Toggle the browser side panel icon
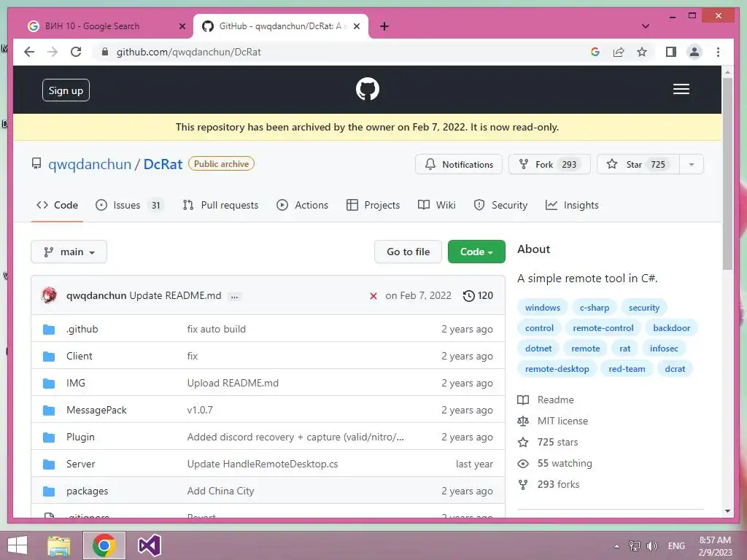 671,52
